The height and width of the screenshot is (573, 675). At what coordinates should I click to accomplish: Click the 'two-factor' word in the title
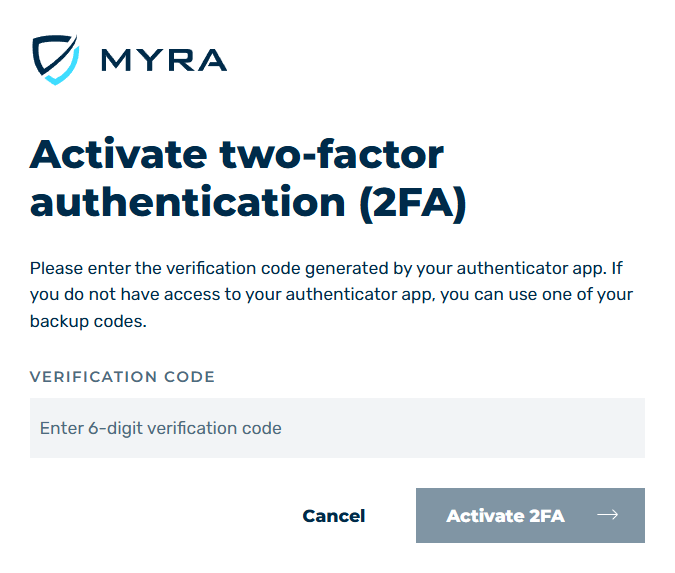point(331,154)
